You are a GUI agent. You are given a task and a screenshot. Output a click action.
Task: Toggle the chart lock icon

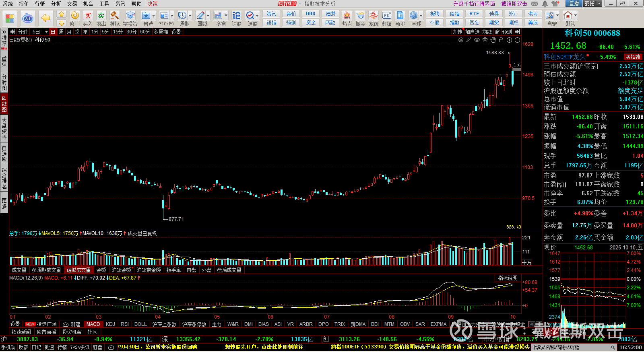501,40
